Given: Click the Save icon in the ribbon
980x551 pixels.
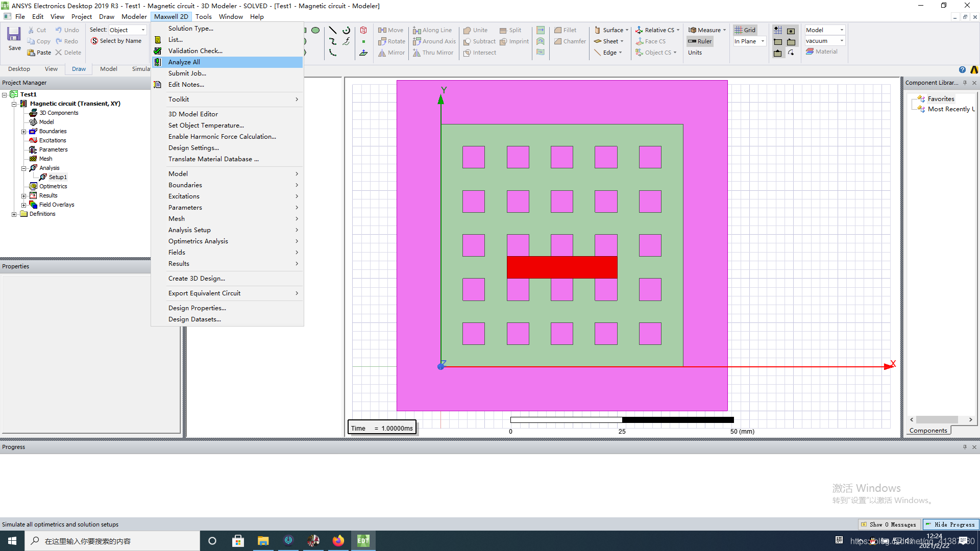Looking at the screenshot, I should (14, 34).
